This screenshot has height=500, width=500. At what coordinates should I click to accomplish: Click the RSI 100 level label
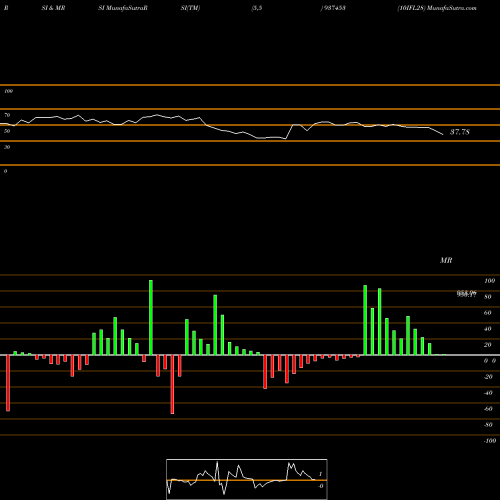click(8, 91)
